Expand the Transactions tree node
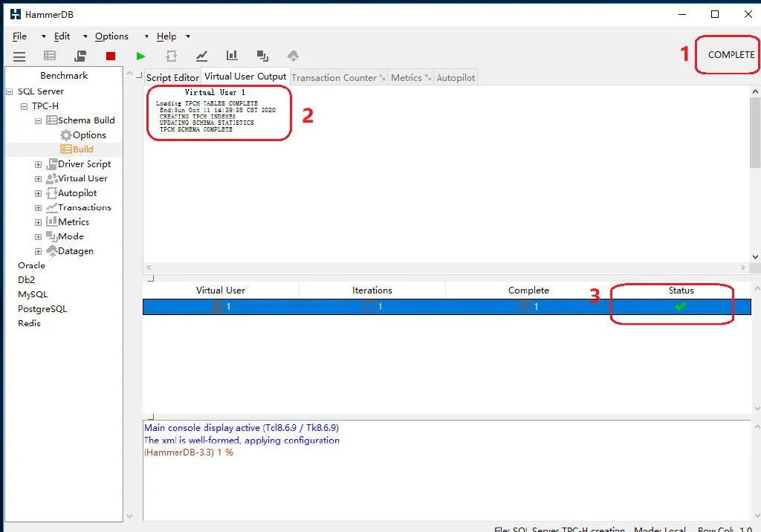This screenshot has width=761, height=532. (x=38, y=208)
